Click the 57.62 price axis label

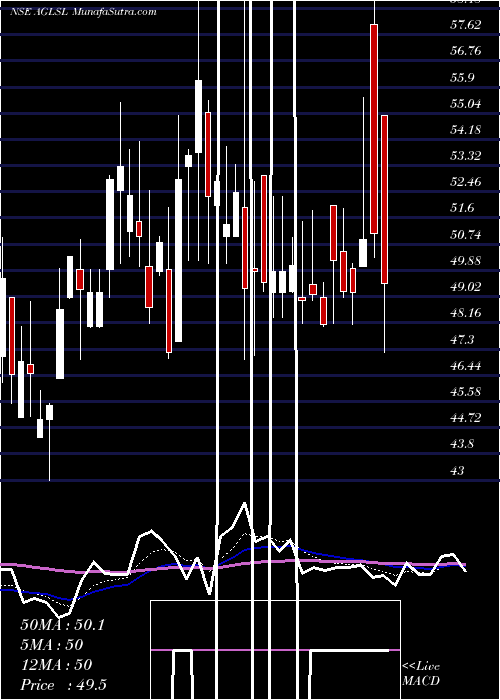point(466,25)
